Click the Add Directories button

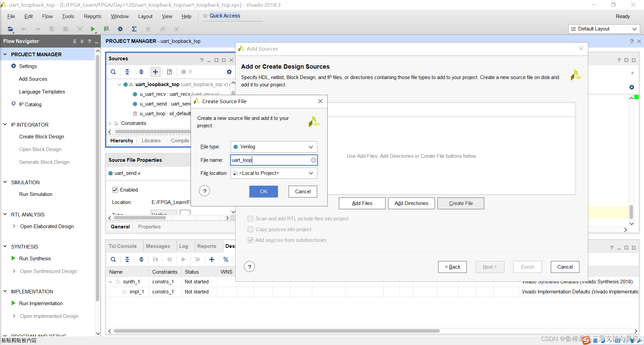click(411, 203)
